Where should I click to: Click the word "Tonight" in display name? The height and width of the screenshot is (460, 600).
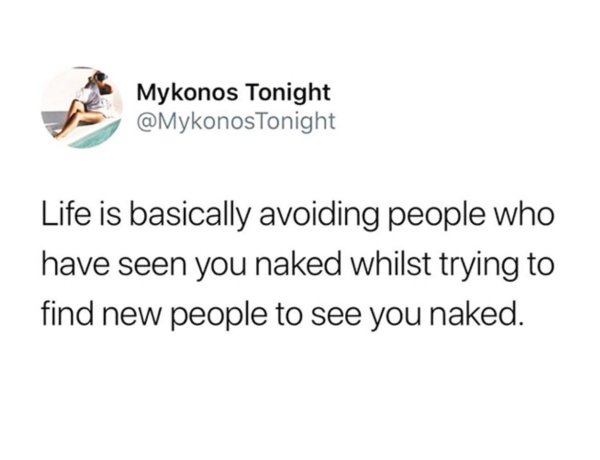pos(288,94)
